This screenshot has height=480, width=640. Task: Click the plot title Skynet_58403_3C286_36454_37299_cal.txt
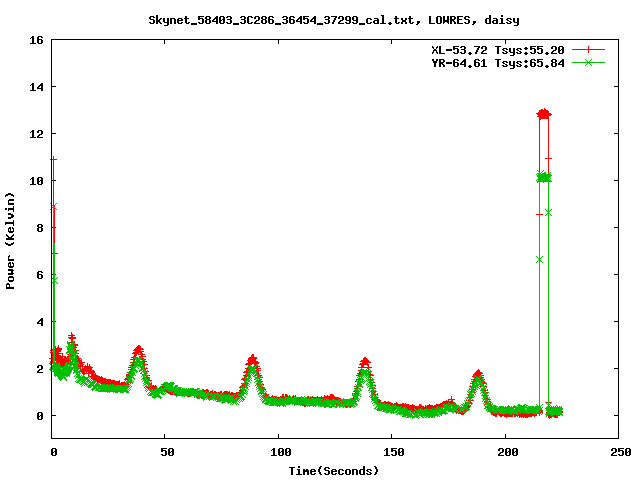pyautogui.click(x=284, y=20)
